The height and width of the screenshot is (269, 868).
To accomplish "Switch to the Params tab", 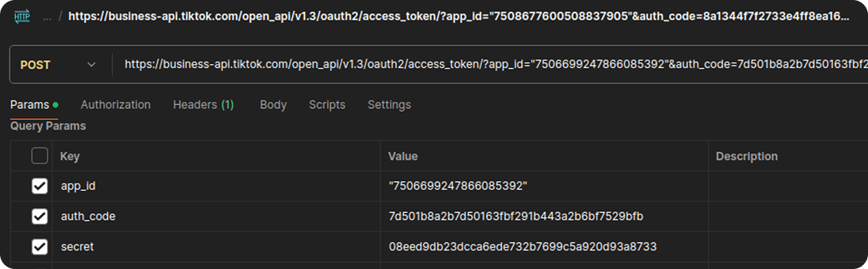I will click(x=34, y=105).
